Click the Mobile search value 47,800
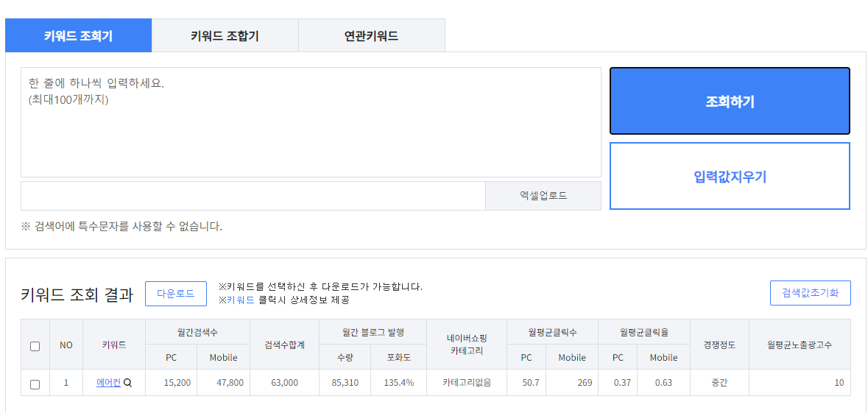Image resolution: width=868 pixels, height=413 pixels. (x=229, y=383)
